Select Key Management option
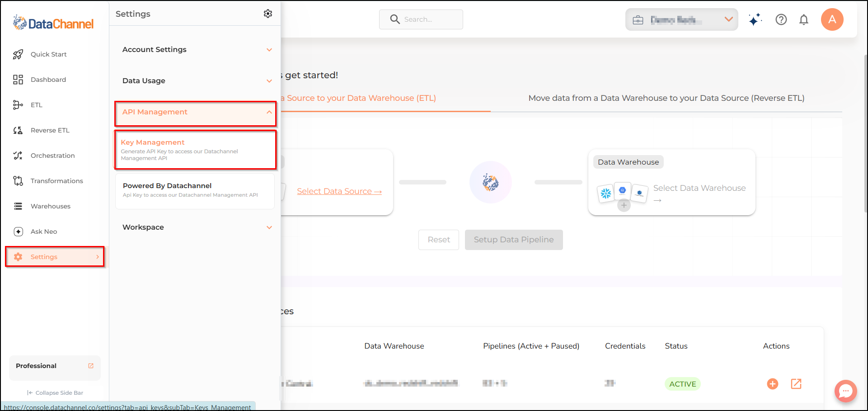Screen dimensions: 868x411 (x=195, y=150)
